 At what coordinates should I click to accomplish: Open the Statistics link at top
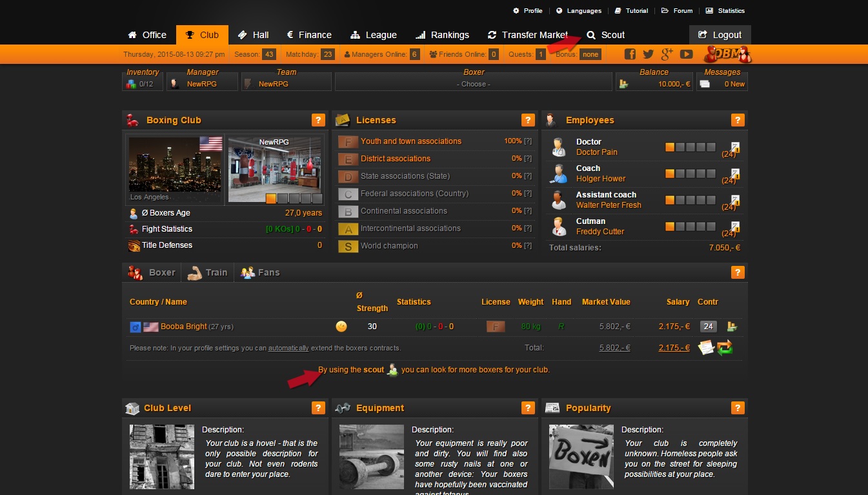(x=725, y=11)
